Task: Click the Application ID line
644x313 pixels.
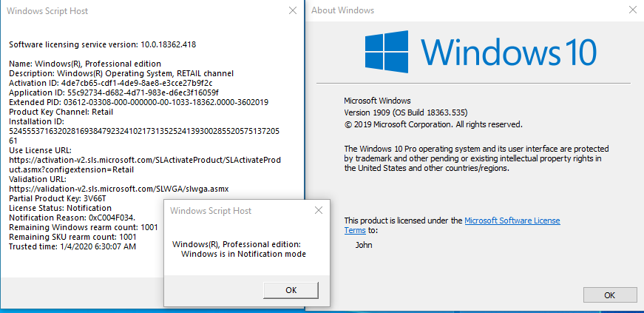Action: pos(114,92)
